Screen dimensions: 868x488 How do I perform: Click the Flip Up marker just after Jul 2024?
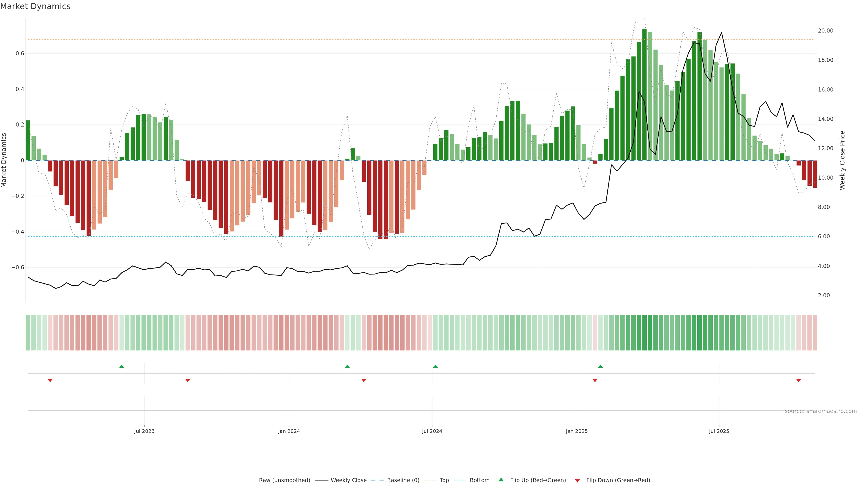tap(435, 366)
